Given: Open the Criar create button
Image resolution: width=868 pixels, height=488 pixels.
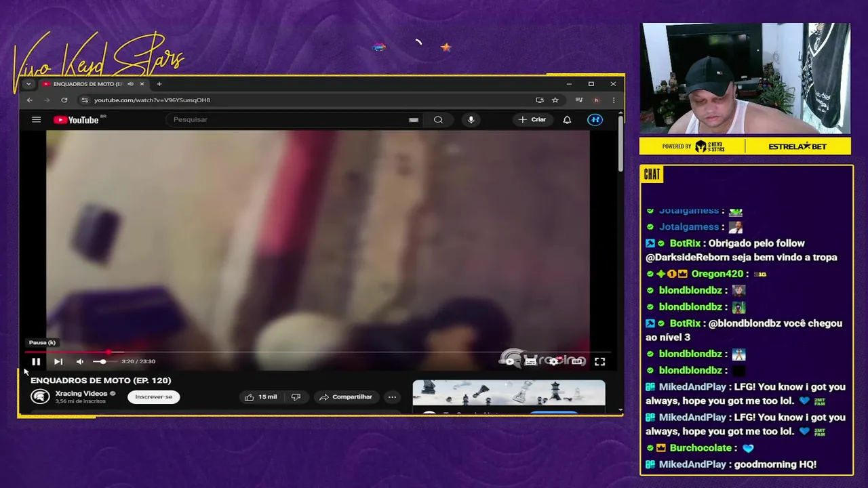Looking at the screenshot, I should click(532, 119).
